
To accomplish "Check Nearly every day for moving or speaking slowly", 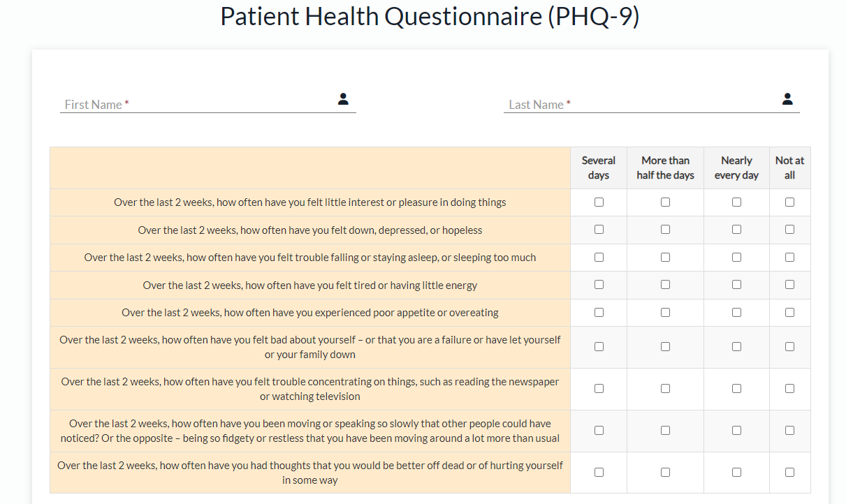I will [736, 431].
